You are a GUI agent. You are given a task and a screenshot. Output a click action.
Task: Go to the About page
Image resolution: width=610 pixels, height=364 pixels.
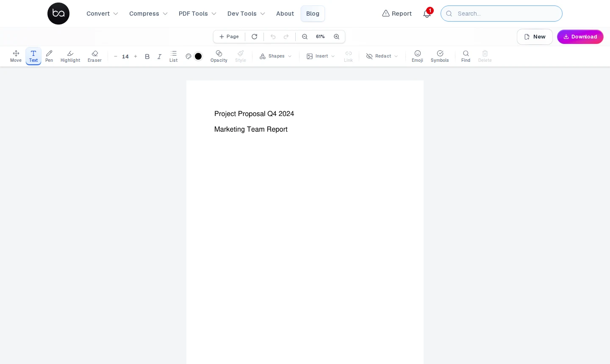[x=285, y=14]
